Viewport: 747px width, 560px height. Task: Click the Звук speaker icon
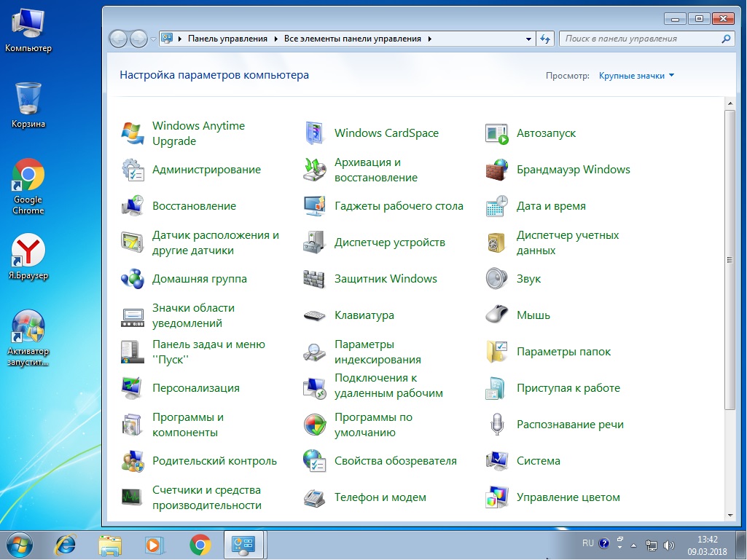pyautogui.click(x=496, y=279)
